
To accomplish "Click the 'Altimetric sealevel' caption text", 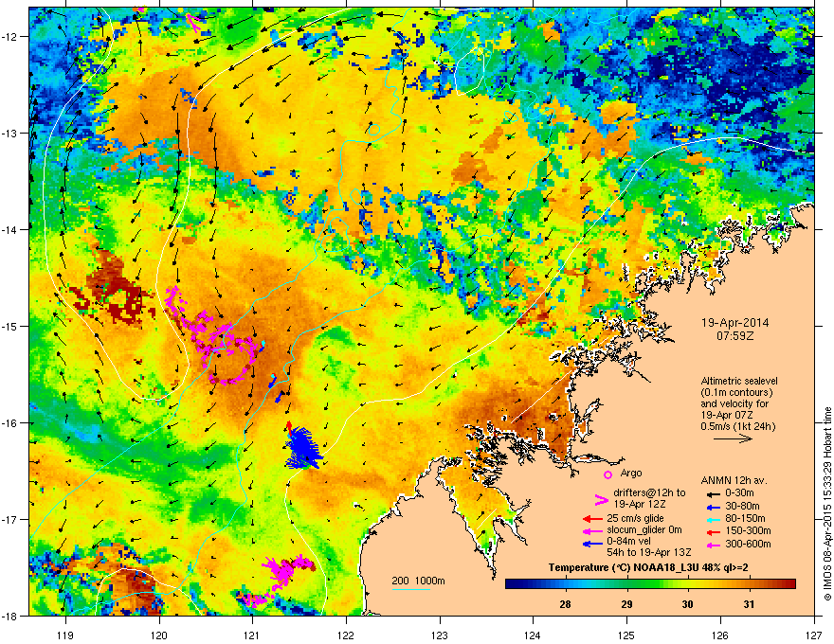I will point(739,381).
